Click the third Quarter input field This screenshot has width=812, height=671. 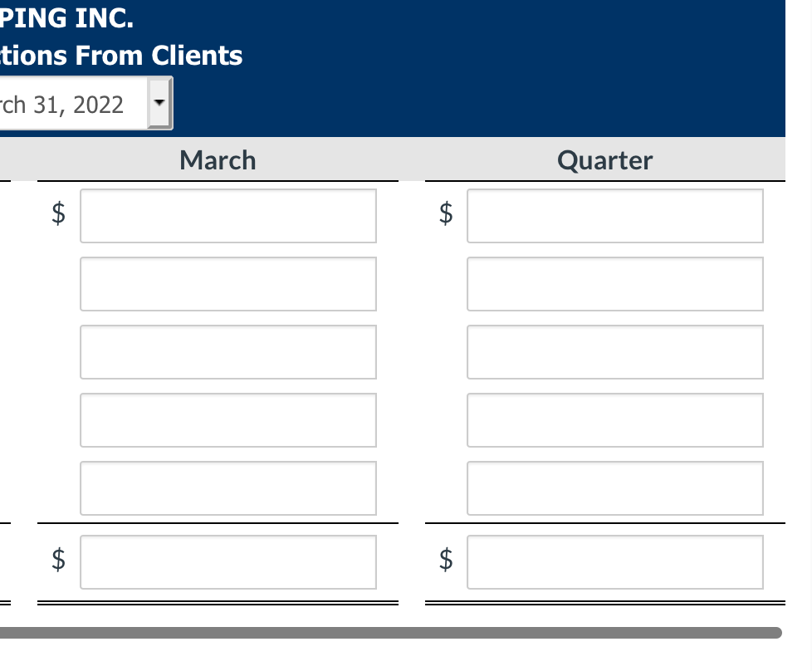coord(614,352)
